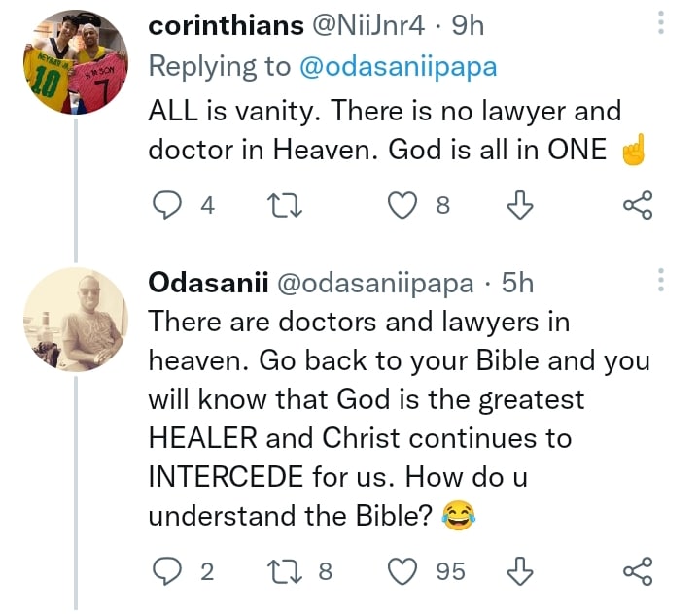Screen dimensions: 700x614
Task: Download Odasanii's tweet
Action: pyautogui.click(x=521, y=571)
